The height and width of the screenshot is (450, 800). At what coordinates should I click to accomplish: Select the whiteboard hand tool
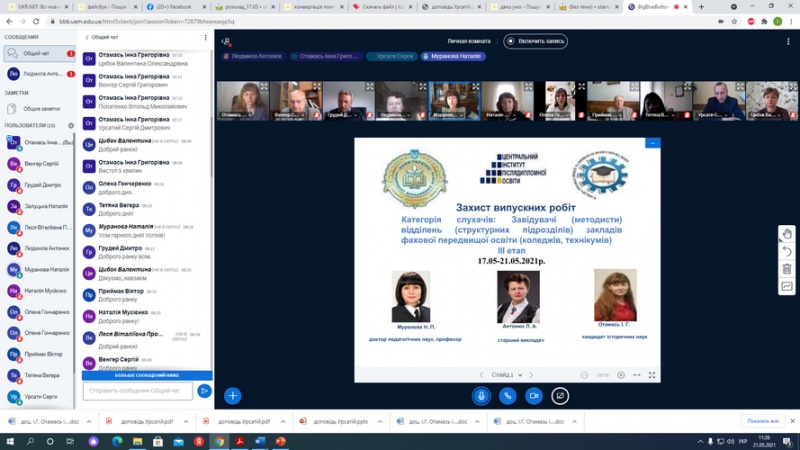787,234
